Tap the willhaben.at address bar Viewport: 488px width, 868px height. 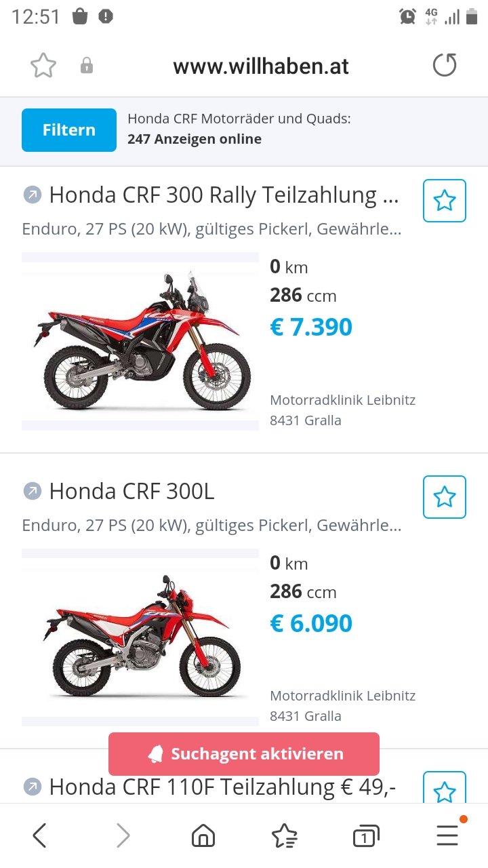tap(261, 66)
